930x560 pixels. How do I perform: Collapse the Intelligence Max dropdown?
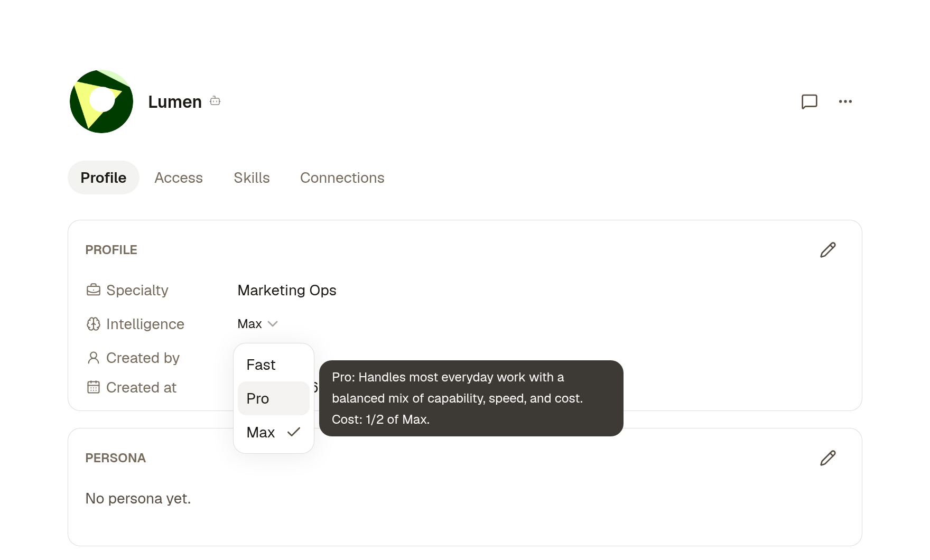(258, 324)
